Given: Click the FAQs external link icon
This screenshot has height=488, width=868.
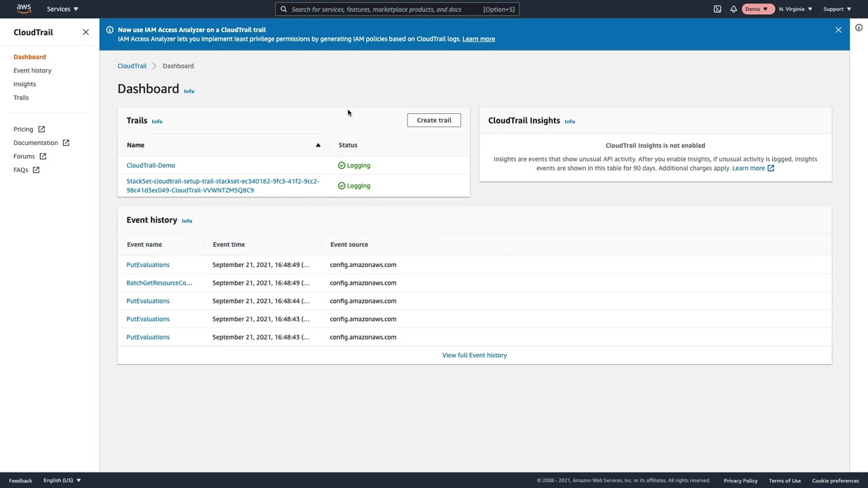Looking at the screenshot, I should [36, 169].
